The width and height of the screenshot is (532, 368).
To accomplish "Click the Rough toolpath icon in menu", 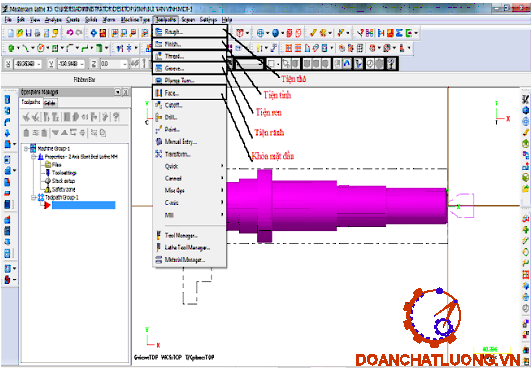I will (x=158, y=32).
